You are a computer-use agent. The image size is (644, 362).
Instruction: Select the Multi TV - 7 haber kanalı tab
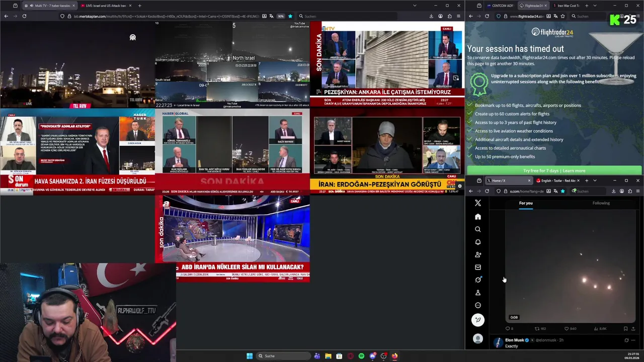49,6
